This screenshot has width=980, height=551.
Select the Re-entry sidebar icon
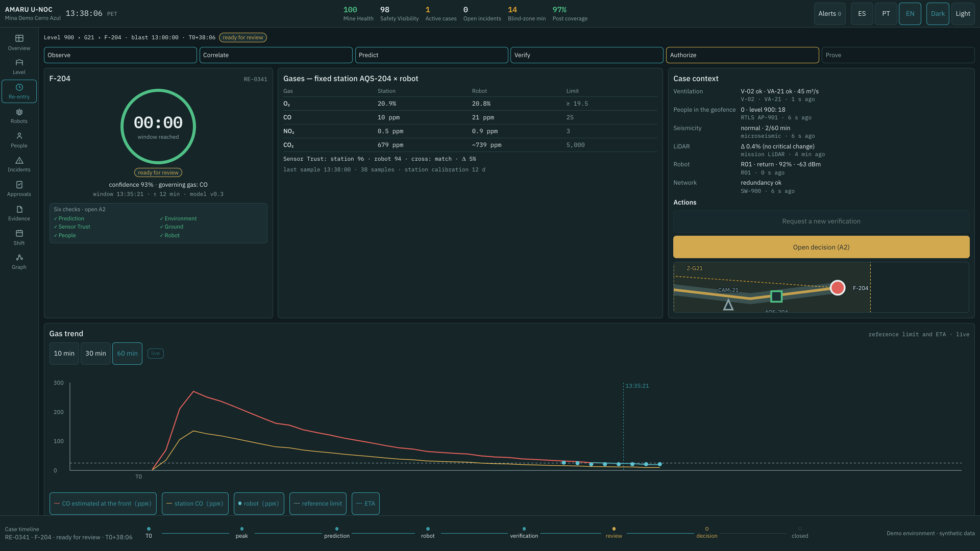[x=19, y=91]
